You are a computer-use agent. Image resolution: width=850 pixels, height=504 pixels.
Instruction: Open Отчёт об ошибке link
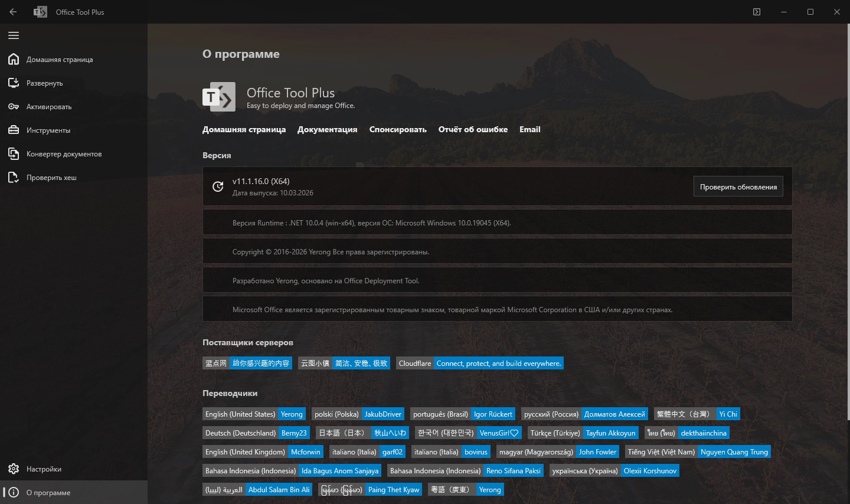473,129
